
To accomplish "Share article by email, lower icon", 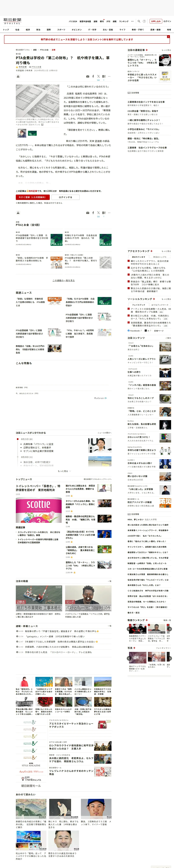I will click(x=88, y=213).
